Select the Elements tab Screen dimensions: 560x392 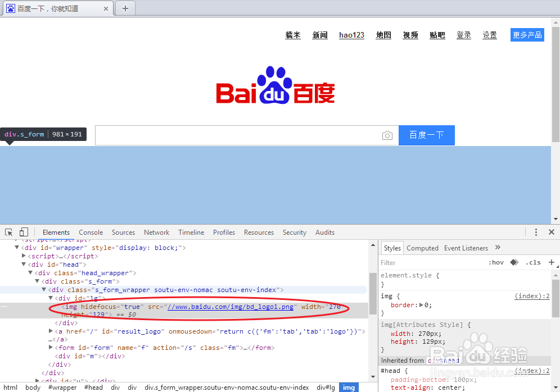click(x=56, y=232)
